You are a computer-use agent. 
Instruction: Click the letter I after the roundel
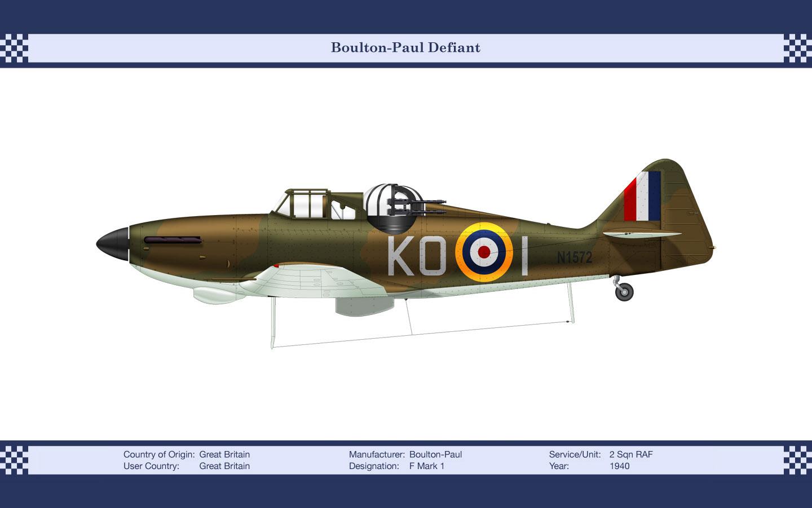(x=524, y=256)
